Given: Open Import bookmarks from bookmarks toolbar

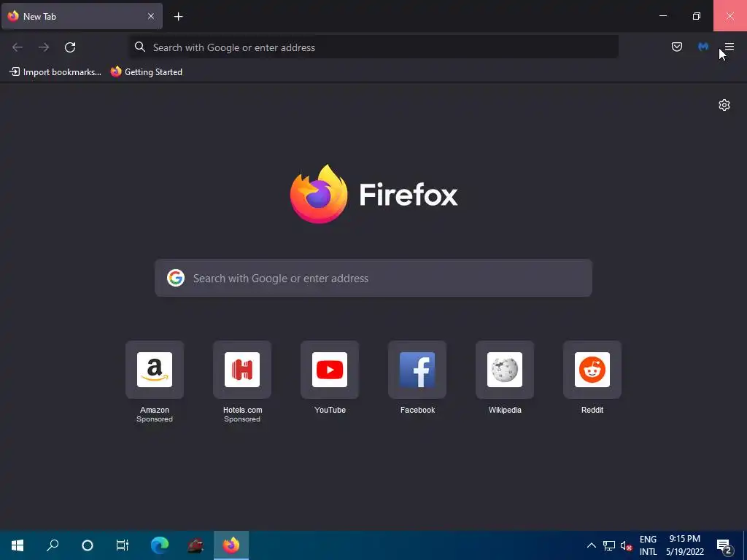Looking at the screenshot, I should (x=55, y=72).
